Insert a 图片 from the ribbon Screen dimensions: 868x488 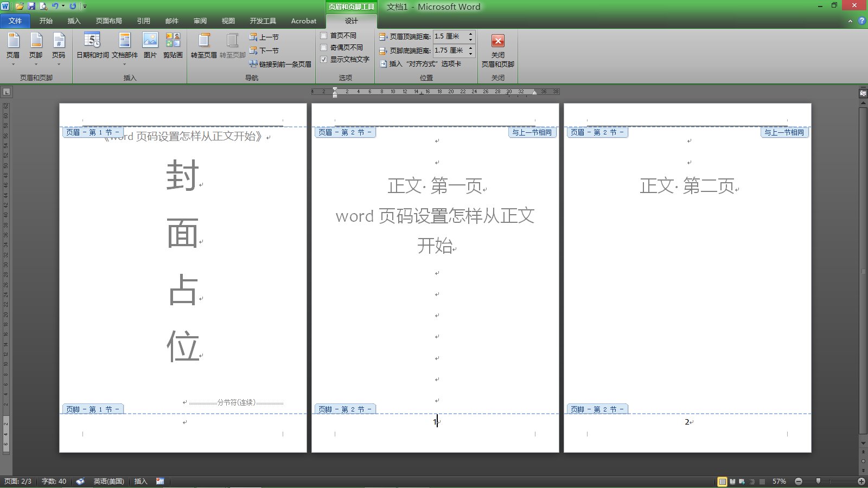(150, 48)
